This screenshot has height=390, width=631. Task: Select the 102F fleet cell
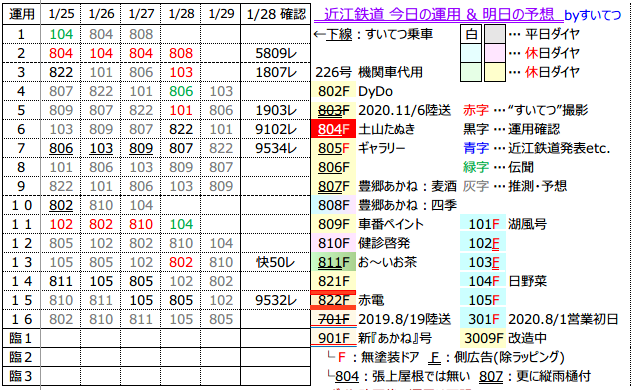point(483,243)
